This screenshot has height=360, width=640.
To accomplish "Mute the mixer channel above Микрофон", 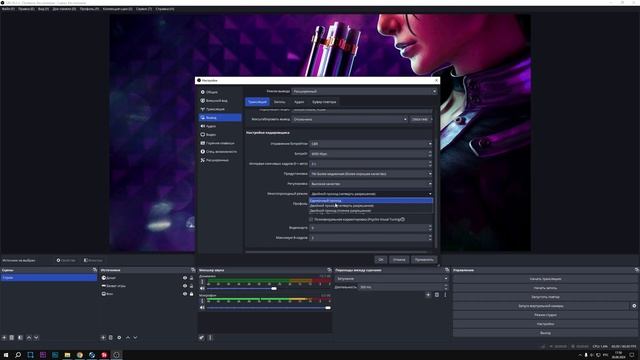I will 202,289.
